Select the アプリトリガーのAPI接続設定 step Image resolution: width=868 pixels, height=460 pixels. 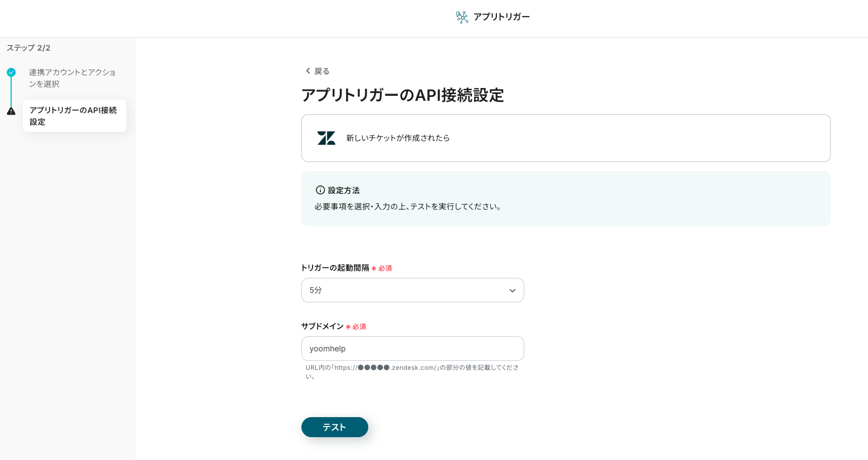(74, 116)
